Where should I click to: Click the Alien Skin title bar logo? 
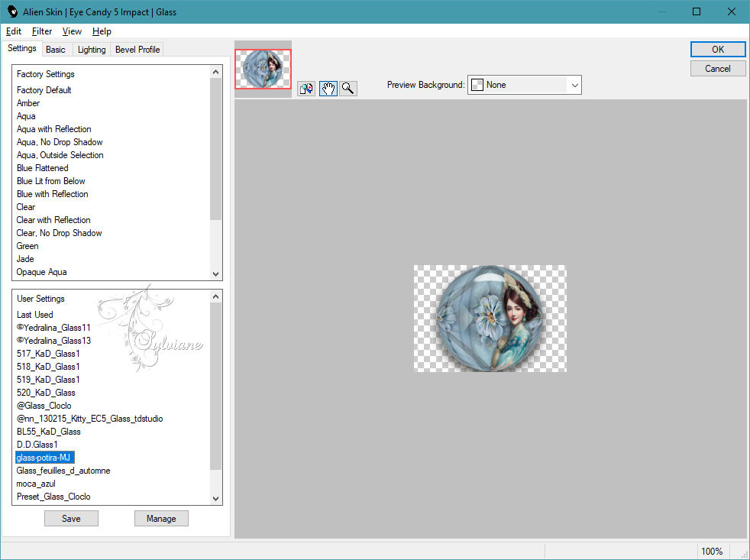tap(12, 12)
